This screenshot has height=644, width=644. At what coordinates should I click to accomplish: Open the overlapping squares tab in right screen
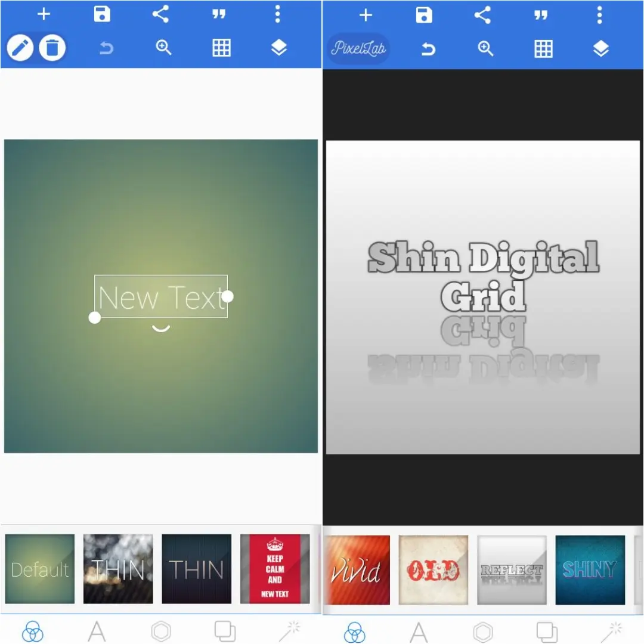click(x=547, y=633)
